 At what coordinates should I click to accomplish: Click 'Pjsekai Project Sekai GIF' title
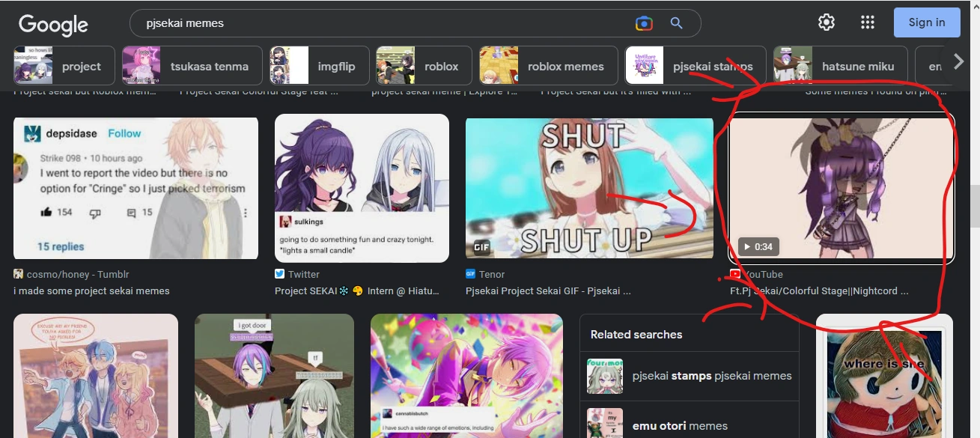(x=548, y=291)
